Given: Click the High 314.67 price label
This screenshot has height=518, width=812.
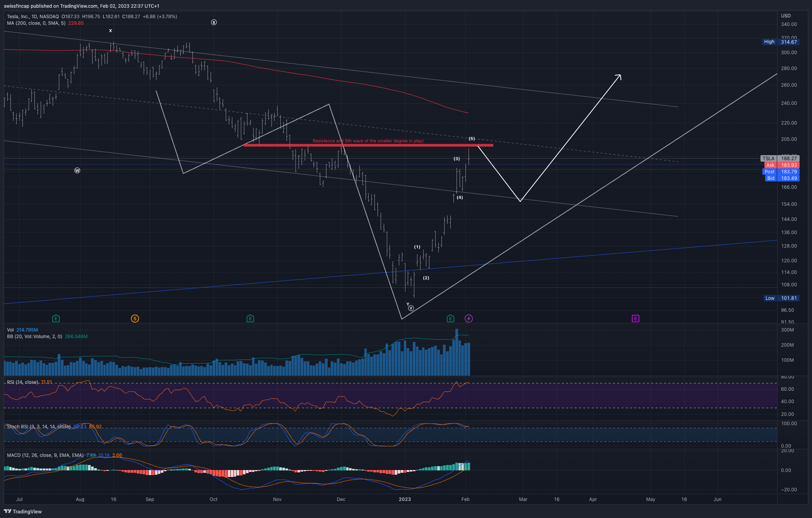Looking at the screenshot, I should click(780, 42).
